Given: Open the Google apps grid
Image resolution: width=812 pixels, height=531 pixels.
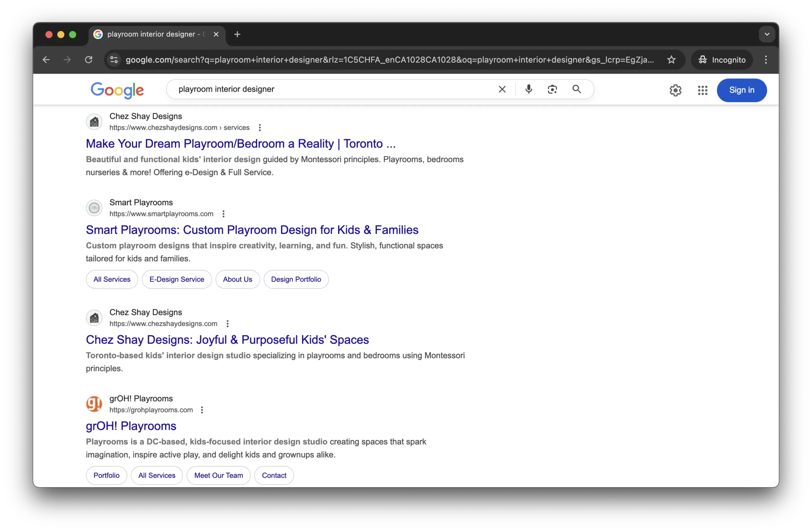Looking at the screenshot, I should click(702, 90).
